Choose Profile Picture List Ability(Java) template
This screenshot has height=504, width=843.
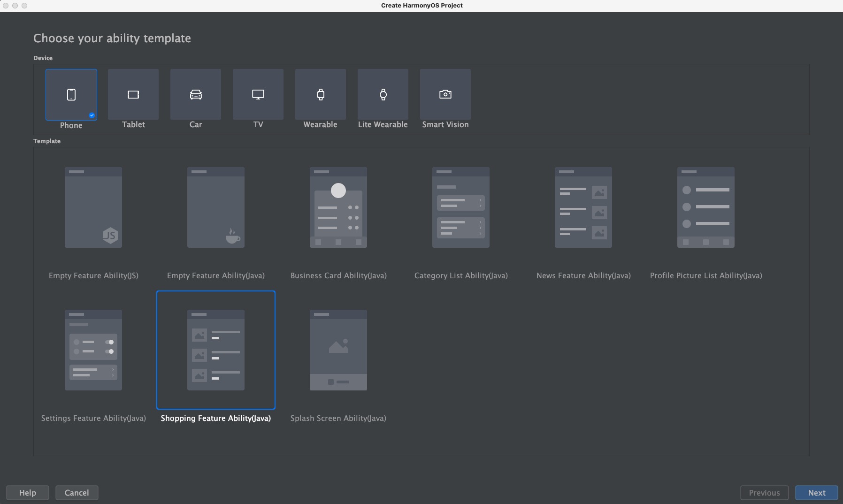[x=706, y=207]
